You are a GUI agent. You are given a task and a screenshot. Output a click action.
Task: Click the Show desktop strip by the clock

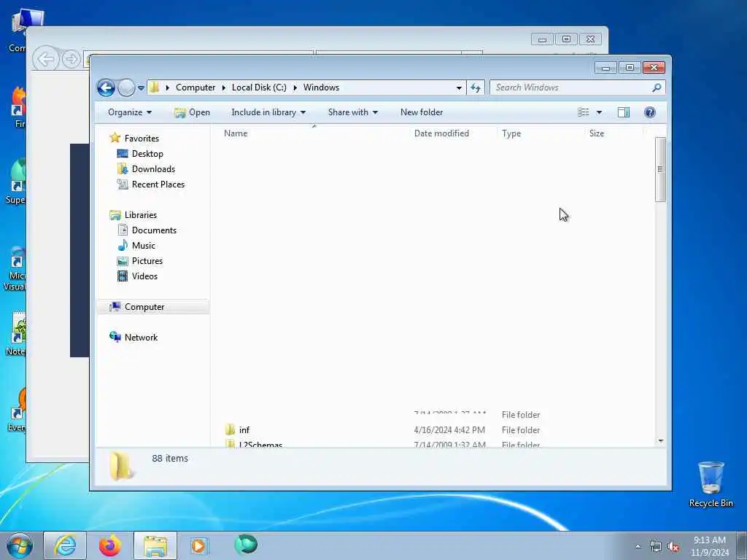pyautogui.click(x=742, y=545)
